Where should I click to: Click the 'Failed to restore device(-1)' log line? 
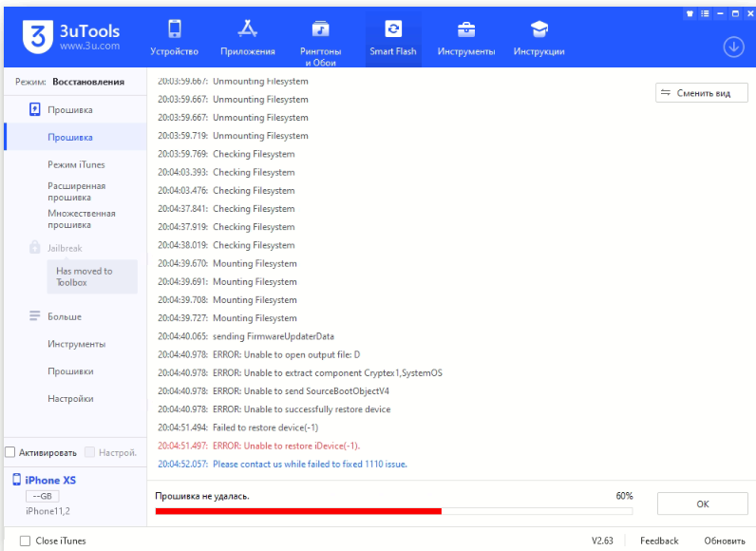click(238, 427)
